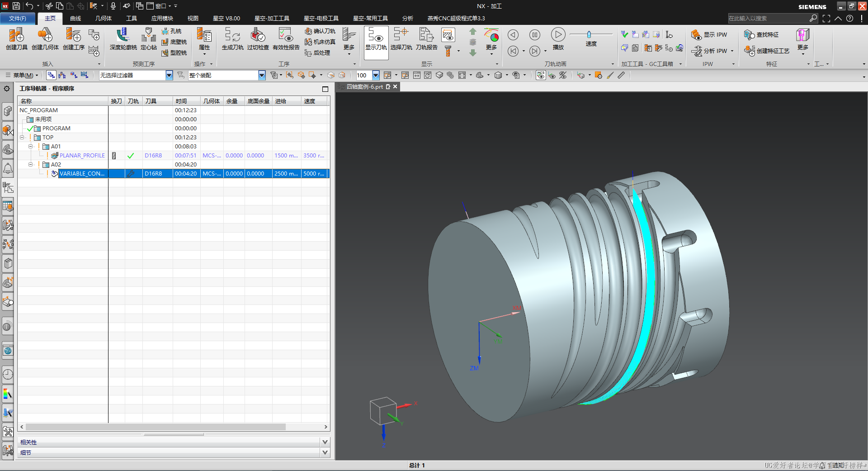868x471 pixels.
Task: Click 创建特征工艺 button
Action: pos(767,51)
